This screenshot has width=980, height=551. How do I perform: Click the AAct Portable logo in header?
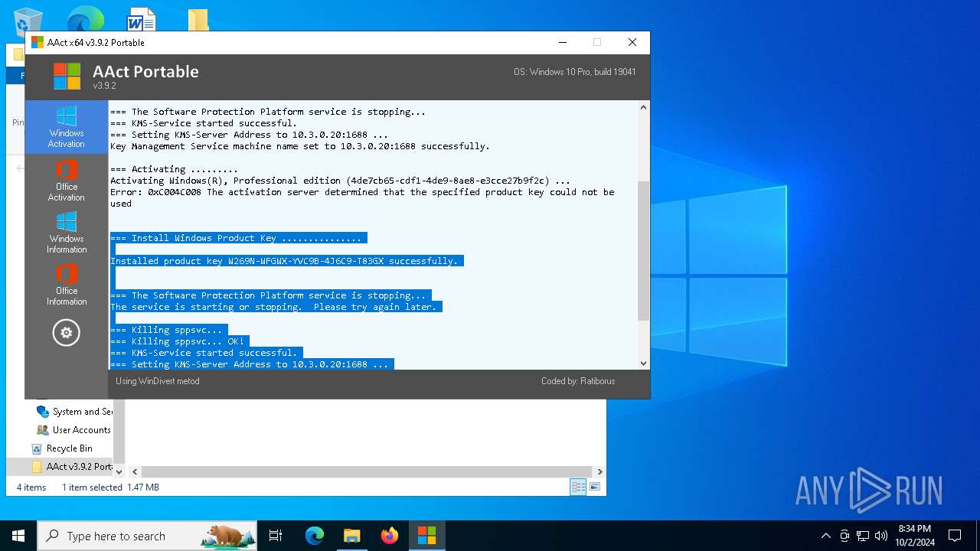point(67,77)
